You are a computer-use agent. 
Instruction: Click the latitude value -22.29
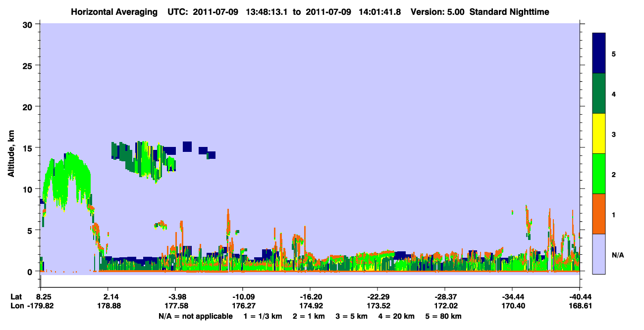click(x=377, y=297)
